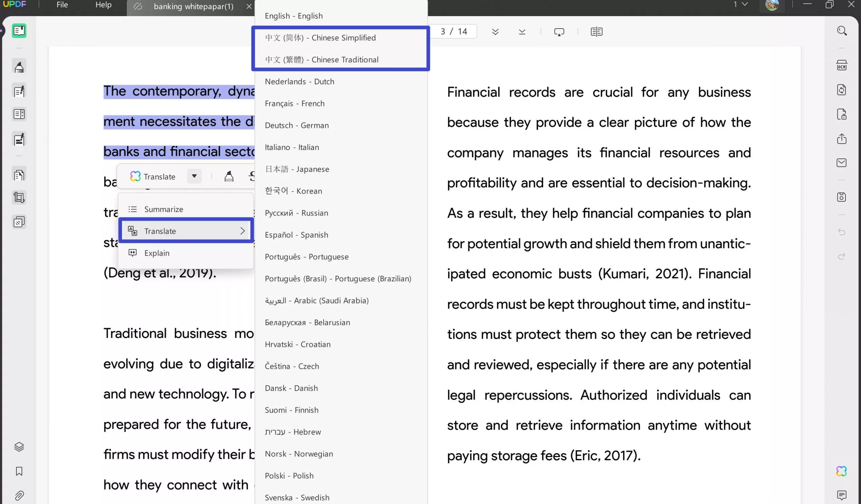Open the Help menu

tap(103, 5)
